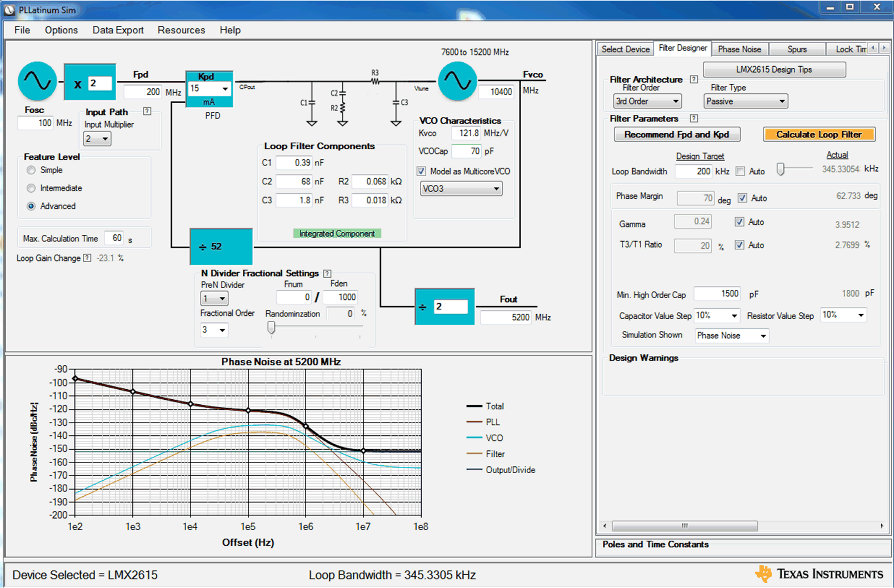Select the X2 input multiplier block
This screenshot has width=894, height=588.
[89, 82]
